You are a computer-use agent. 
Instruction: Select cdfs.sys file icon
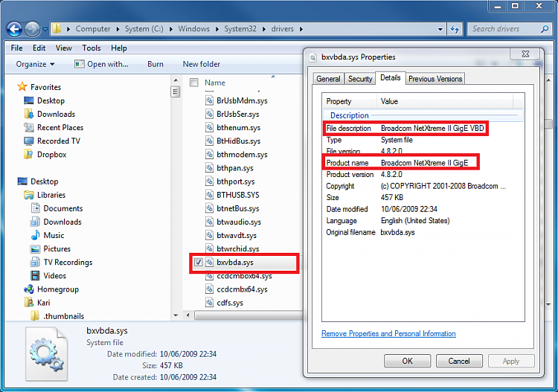point(209,303)
